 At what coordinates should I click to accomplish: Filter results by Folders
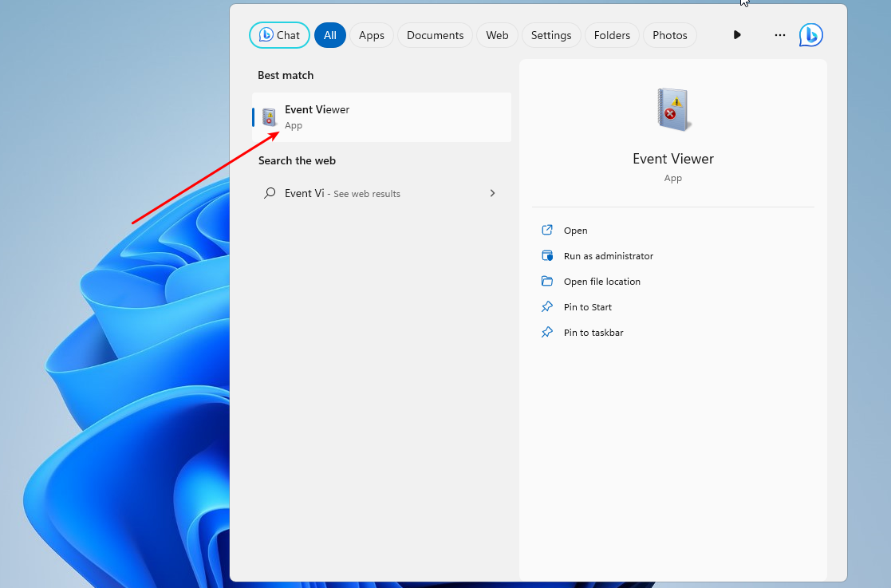[x=612, y=35]
